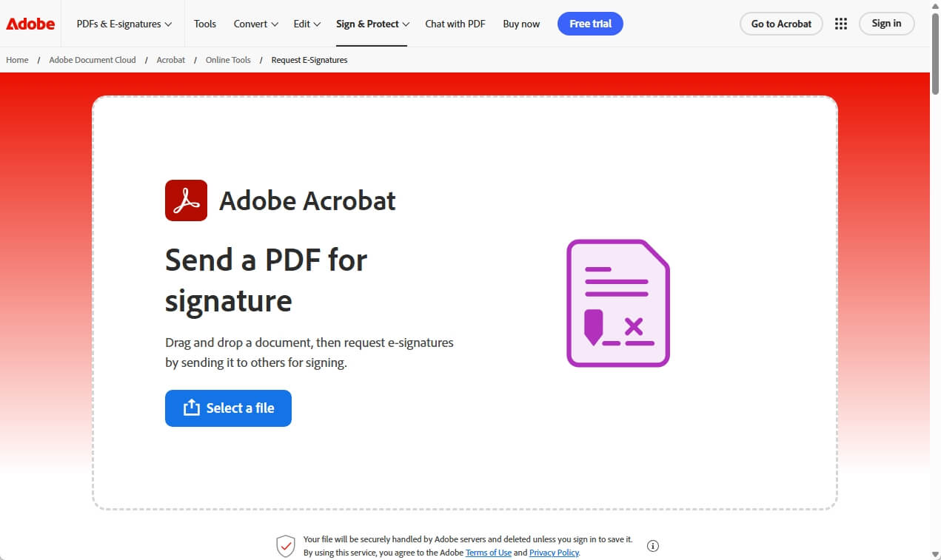Open the Tools nav item

pyautogui.click(x=205, y=24)
